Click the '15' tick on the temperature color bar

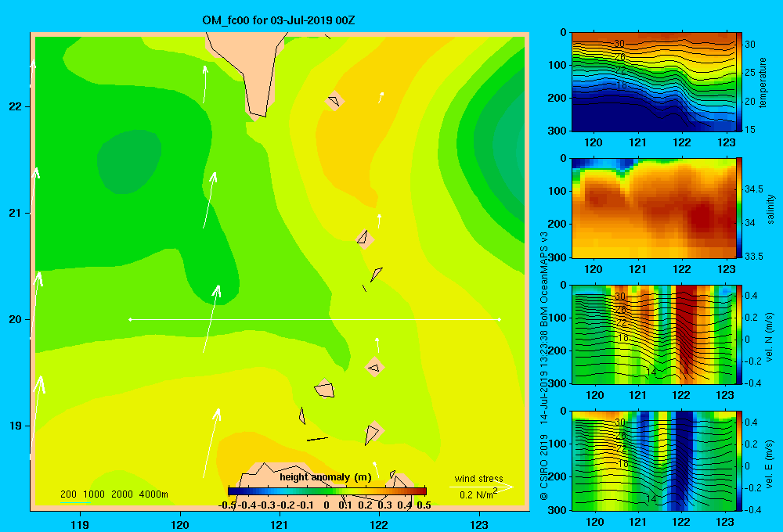[x=750, y=130]
